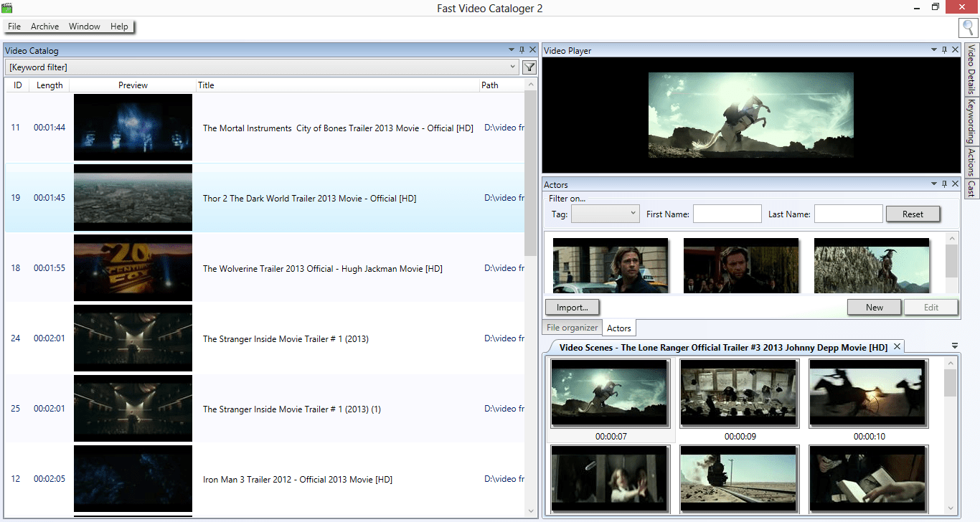
Task: Sort catalog by Length column header
Action: pos(50,85)
